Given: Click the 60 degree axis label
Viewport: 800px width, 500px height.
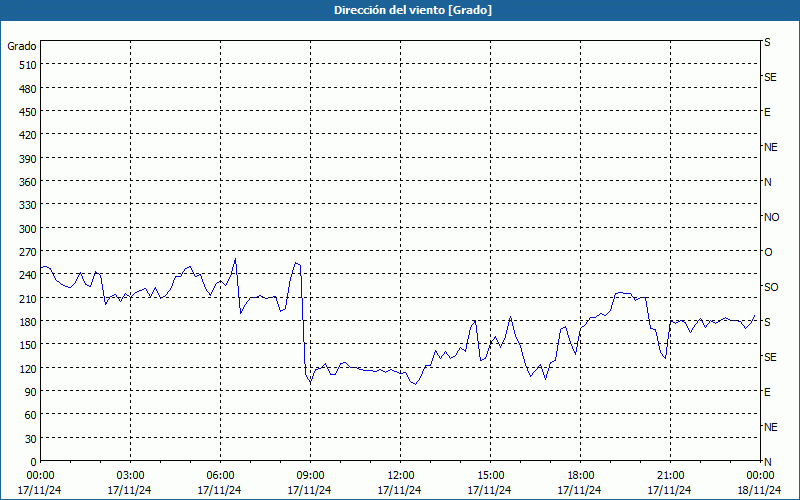Looking at the screenshot, I should click(31, 415).
